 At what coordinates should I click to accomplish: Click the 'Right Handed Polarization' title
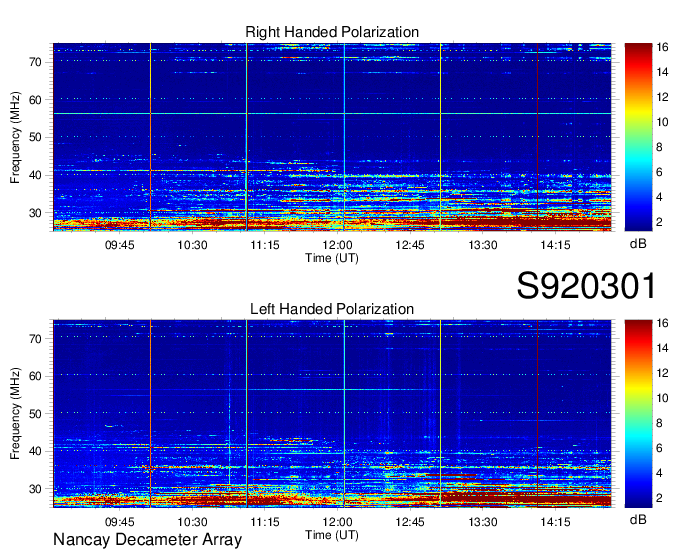(x=332, y=32)
